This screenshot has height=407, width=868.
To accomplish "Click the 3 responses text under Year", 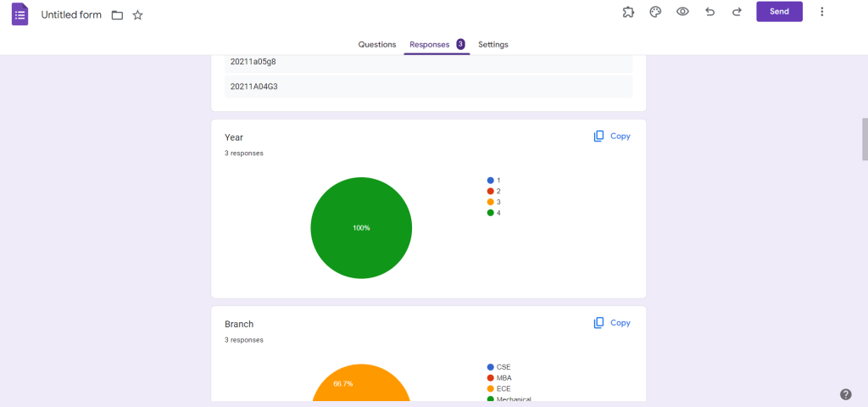I will (244, 153).
